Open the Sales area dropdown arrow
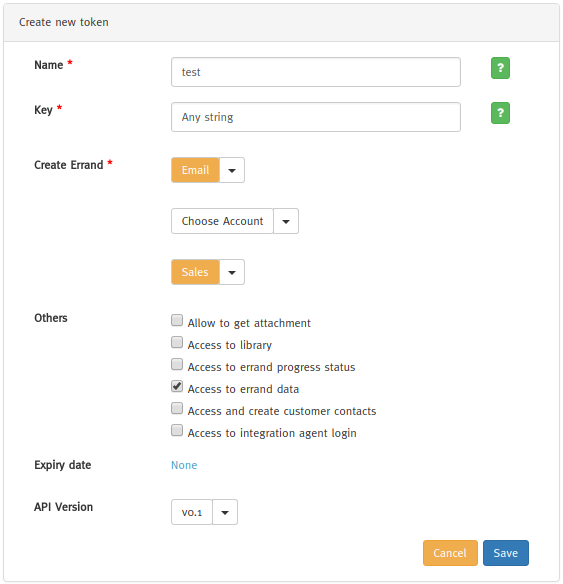Viewport: 563px width, 584px height. tap(232, 272)
